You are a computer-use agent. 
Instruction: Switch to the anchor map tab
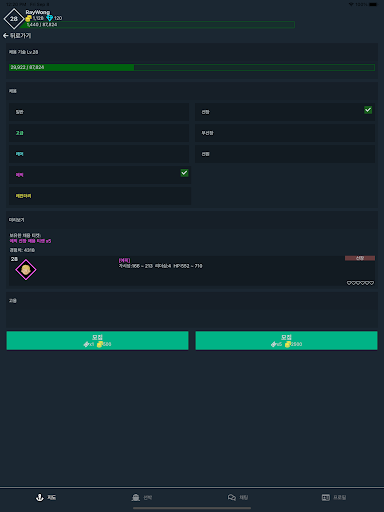(46, 497)
